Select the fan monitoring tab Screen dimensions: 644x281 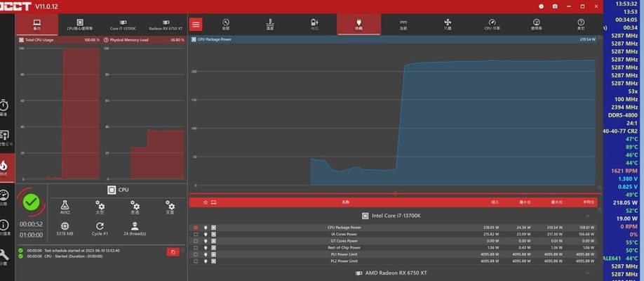[448, 25]
